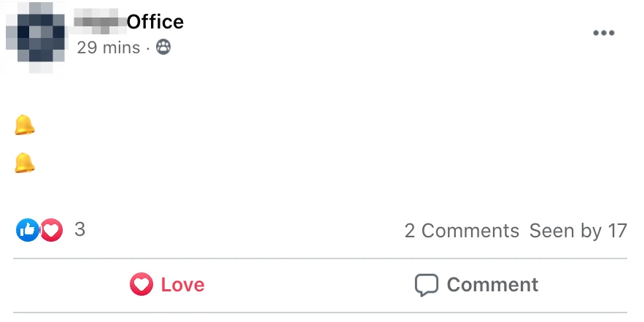Click the first bell emoji in post
Image resolution: width=644 pixels, height=322 pixels.
click(x=25, y=125)
